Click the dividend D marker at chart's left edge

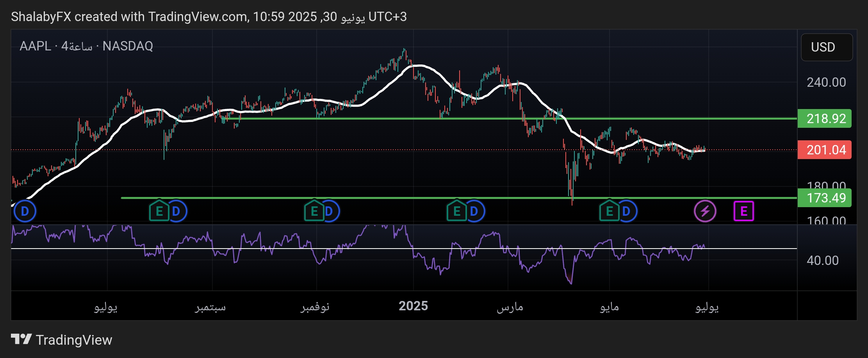tap(25, 211)
